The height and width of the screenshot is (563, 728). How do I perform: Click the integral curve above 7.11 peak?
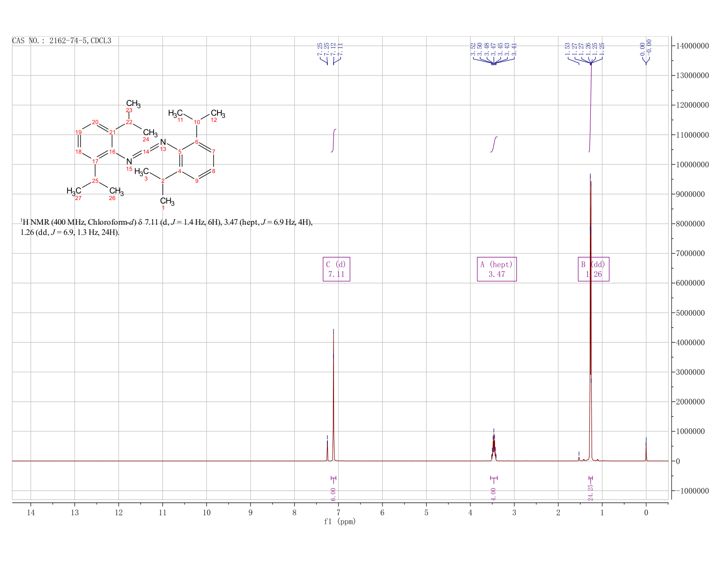[334, 140]
